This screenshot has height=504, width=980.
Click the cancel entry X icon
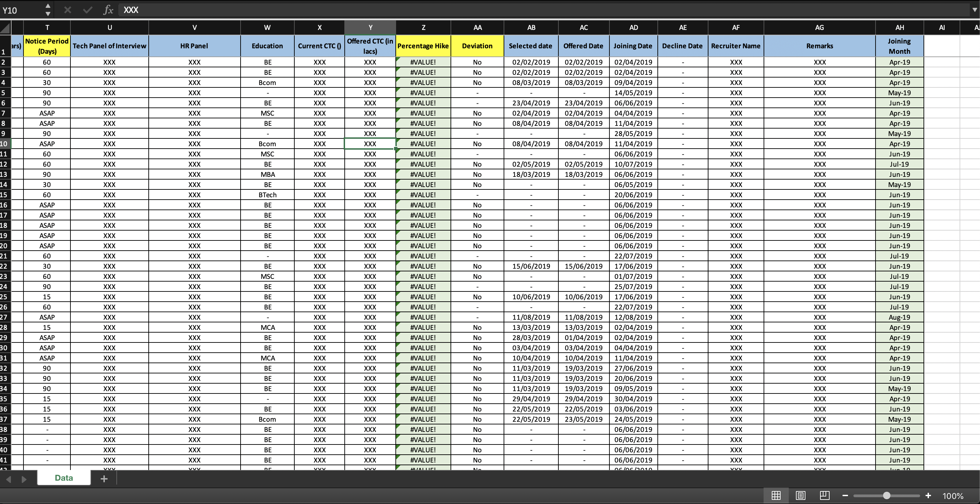click(68, 10)
